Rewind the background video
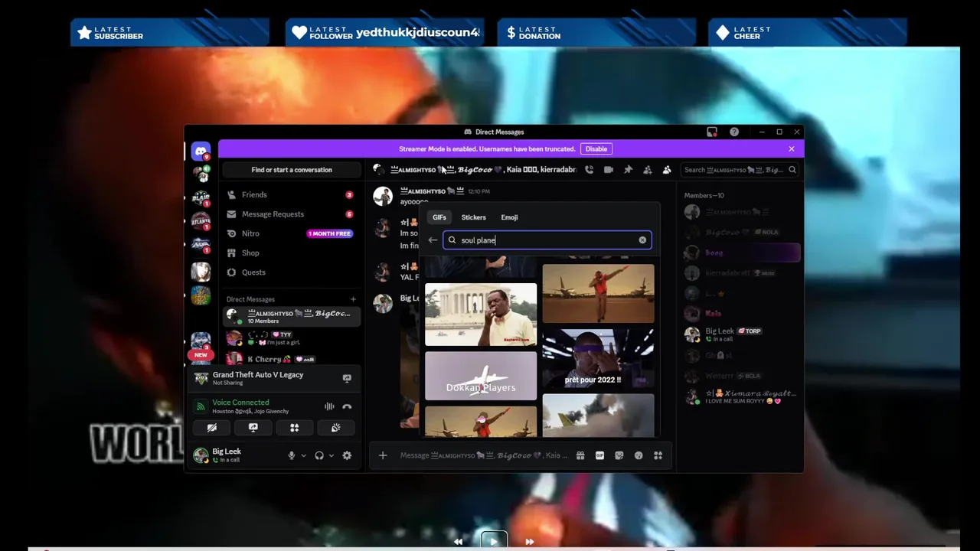Image resolution: width=980 pixels, height=551 pixels. pos(458,542)
